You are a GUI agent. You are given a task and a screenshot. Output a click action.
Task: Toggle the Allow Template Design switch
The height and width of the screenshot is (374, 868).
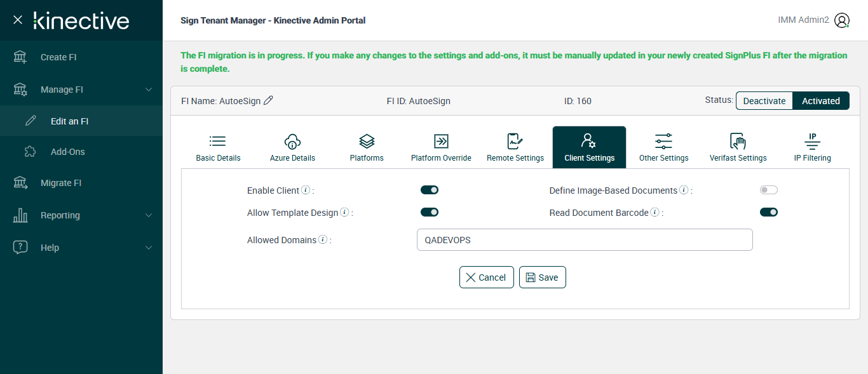pos(430,212)
